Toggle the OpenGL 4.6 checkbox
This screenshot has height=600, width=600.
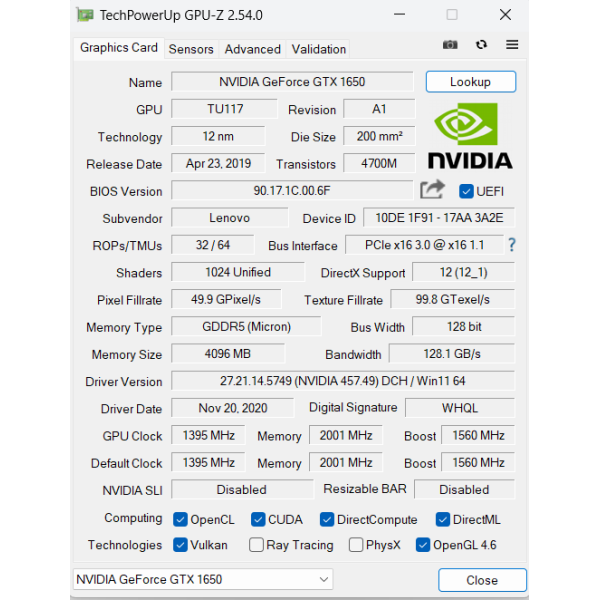(x=423, y=545)
